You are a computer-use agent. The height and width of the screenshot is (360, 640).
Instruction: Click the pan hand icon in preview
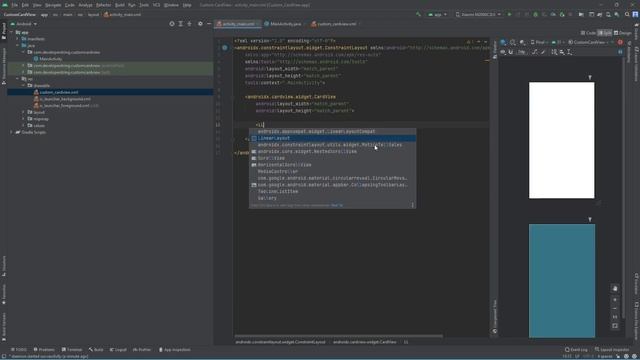point(615,289)
